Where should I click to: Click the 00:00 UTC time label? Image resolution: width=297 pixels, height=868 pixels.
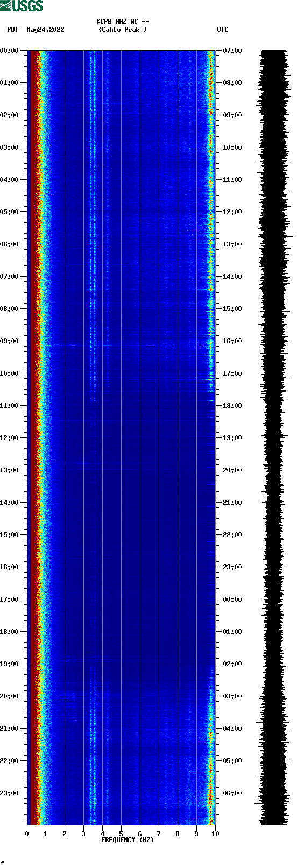232,599
